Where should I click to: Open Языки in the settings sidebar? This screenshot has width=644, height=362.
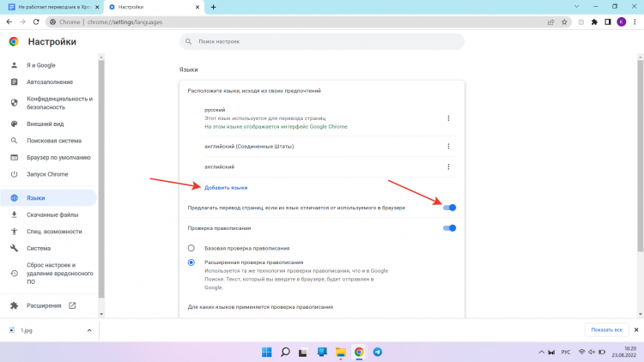point(36,197)
